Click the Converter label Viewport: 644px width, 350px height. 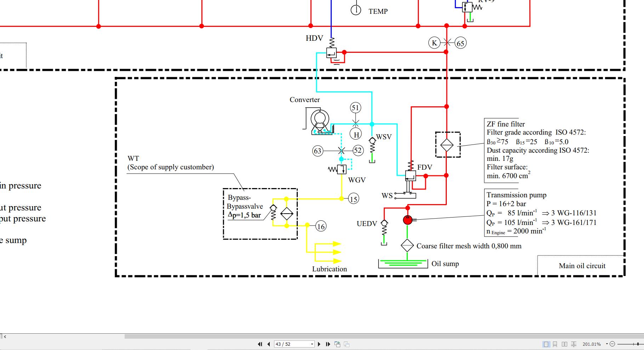point(304,100)
